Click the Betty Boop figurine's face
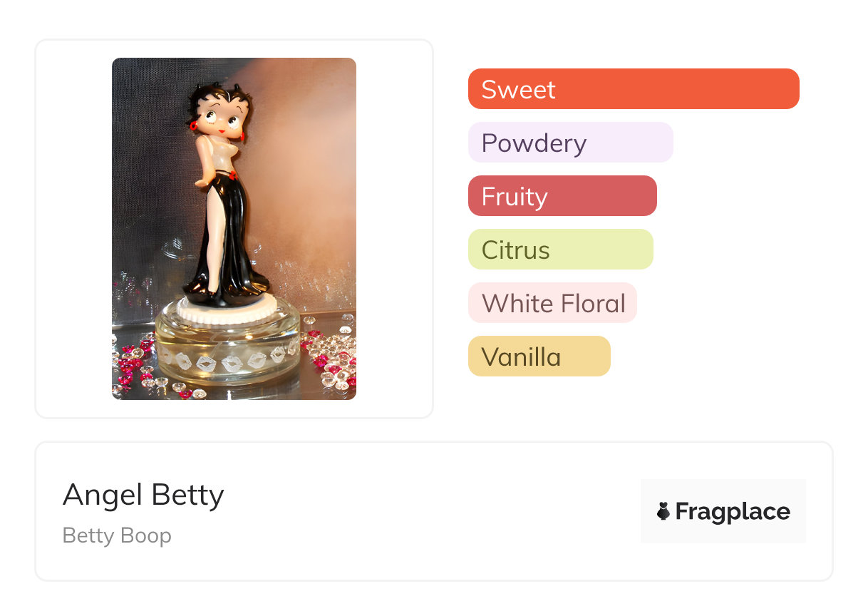Image resolution: width=868 pixels, height=616 pixels. coord(221,116)
